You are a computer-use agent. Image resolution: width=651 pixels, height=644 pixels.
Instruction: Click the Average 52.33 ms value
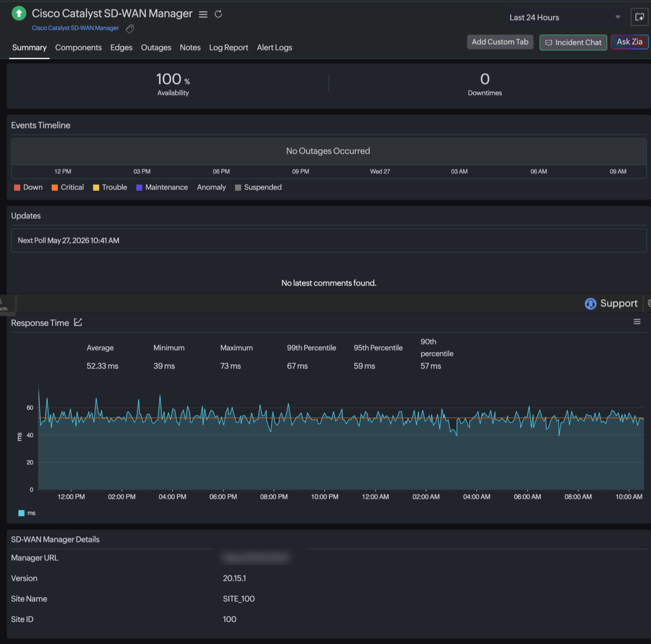click(103, 366)
